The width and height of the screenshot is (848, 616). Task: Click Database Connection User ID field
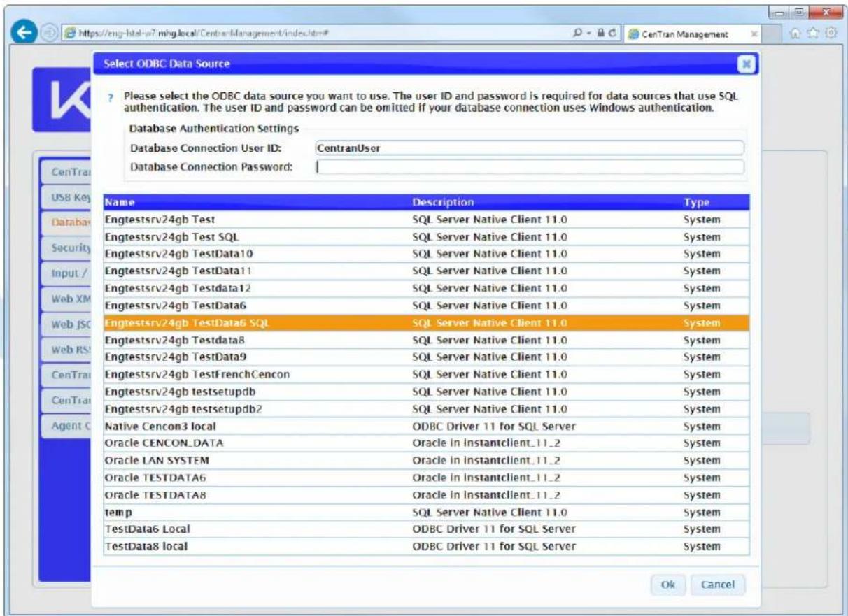click(530, 148)
